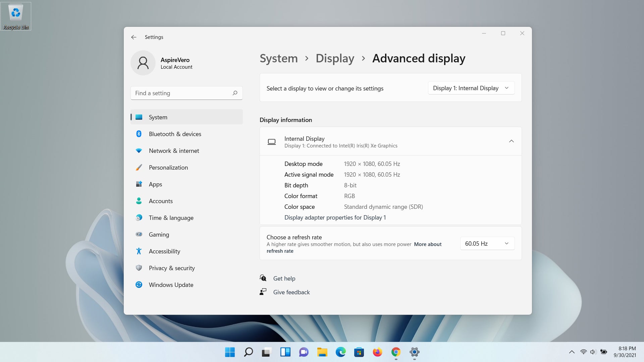Go to Gaming settings

tap(186, 235)
